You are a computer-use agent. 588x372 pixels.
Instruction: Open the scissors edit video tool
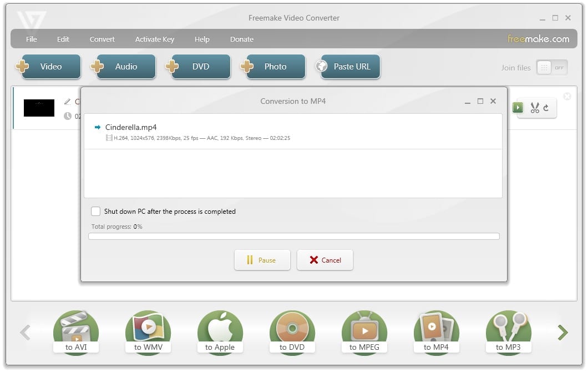point(535,108)
